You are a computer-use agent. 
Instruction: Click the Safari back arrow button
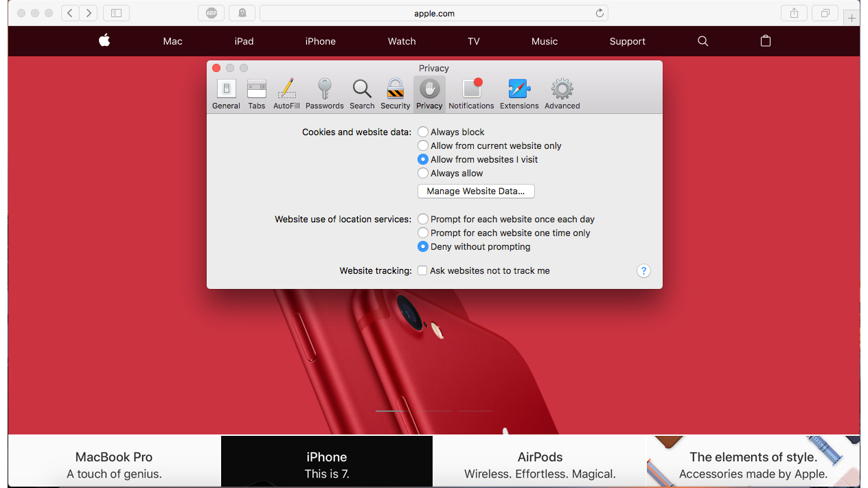pos(70,13)
